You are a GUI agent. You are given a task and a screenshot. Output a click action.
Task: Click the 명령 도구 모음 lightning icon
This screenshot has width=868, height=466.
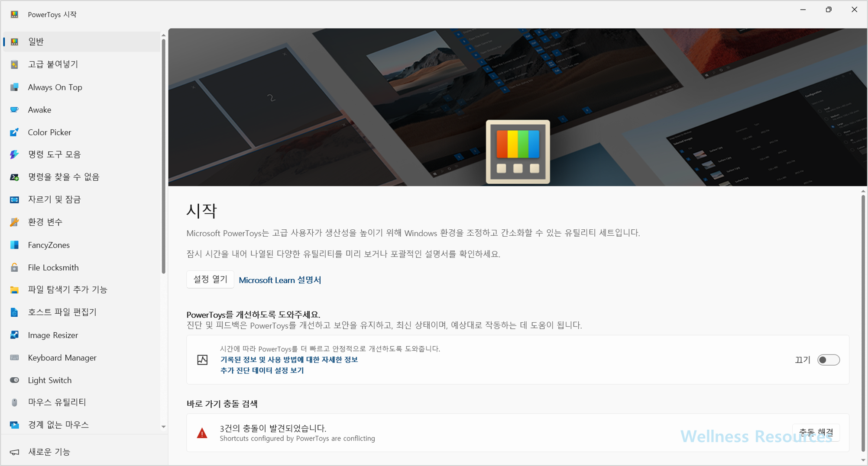tap(14, 154)
